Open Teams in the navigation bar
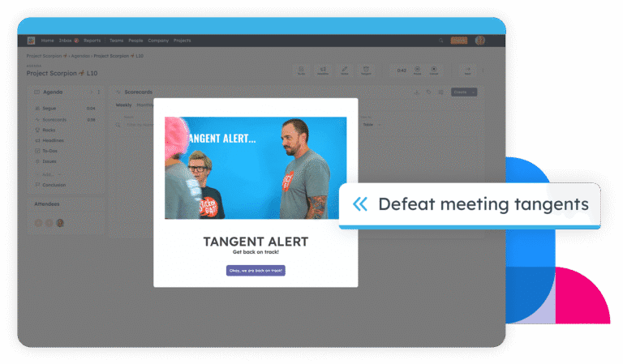Screen dimensions: 623x364 coord(117,41)
